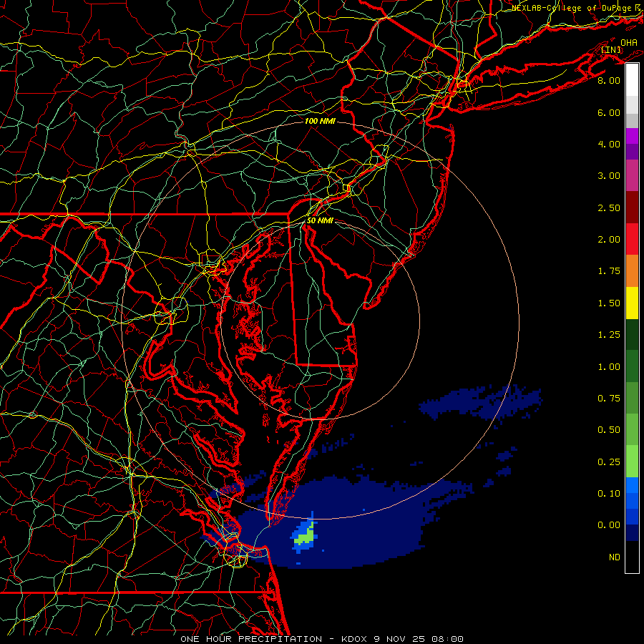Click the ND legend label

pos(615,557)
